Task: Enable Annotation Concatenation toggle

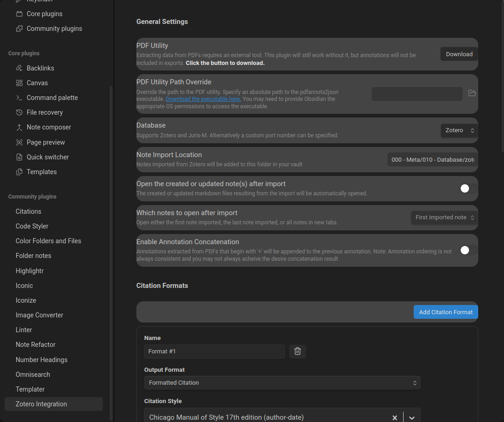Action: (468, 250)
